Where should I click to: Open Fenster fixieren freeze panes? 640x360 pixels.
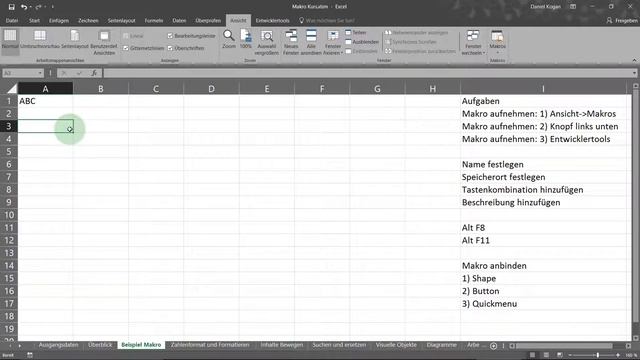point(333,42)
